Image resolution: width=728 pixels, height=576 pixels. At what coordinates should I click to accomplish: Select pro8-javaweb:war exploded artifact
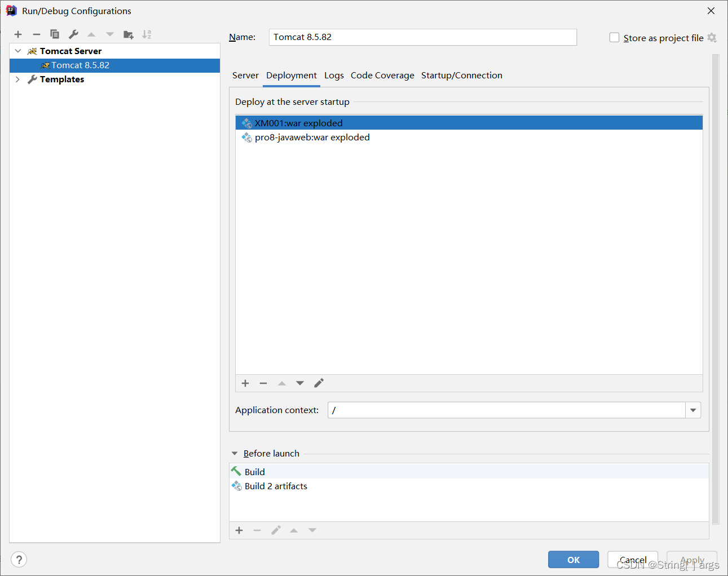pos(469,138)
